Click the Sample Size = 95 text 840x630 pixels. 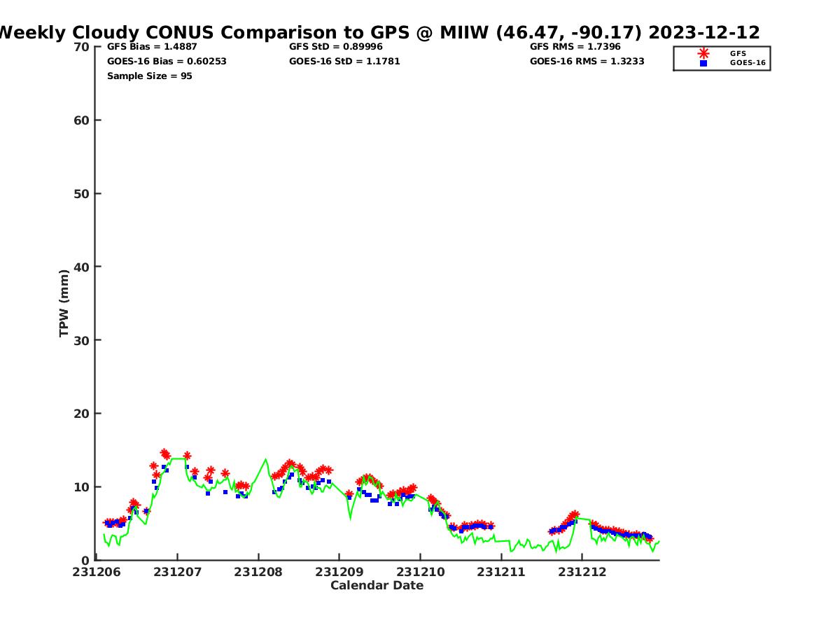point(149,76)
